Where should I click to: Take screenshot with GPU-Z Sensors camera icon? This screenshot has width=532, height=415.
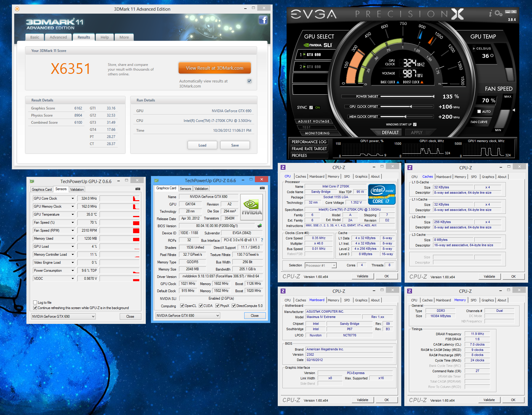point(138,189)
